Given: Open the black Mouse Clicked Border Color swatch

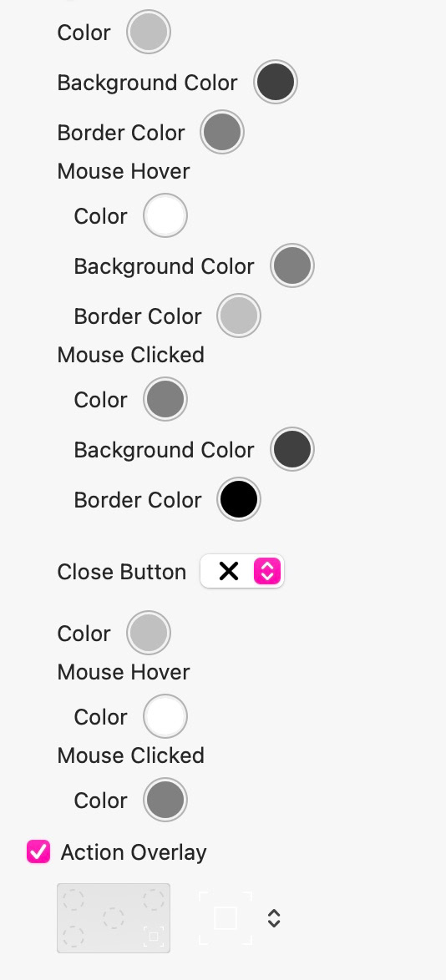Looking at the screenshot, I should point(238,499).
